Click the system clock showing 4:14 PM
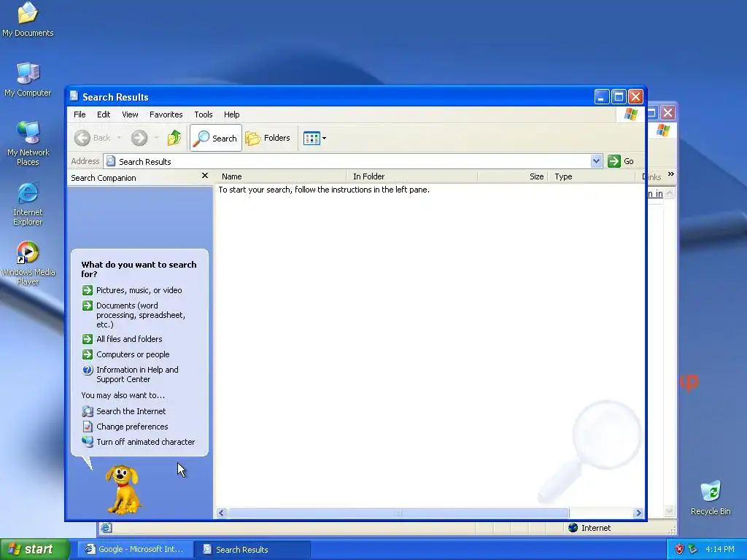747x560 pixels. (x=720, y=550)
